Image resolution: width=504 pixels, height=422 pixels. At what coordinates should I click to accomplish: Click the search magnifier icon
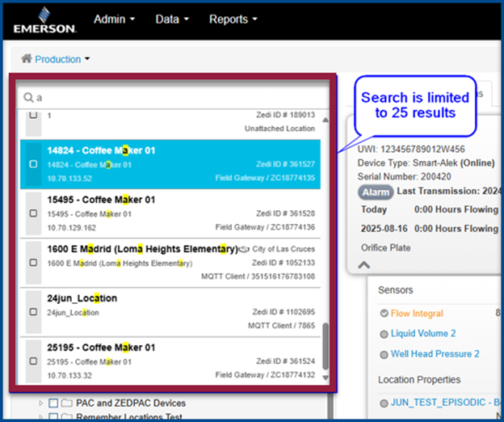click(x=28, y=98)
